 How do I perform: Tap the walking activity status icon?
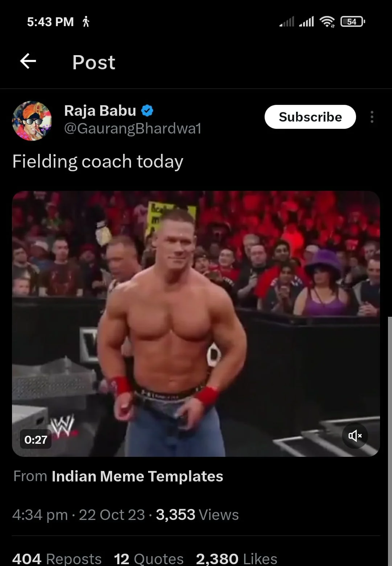point(86,22)
